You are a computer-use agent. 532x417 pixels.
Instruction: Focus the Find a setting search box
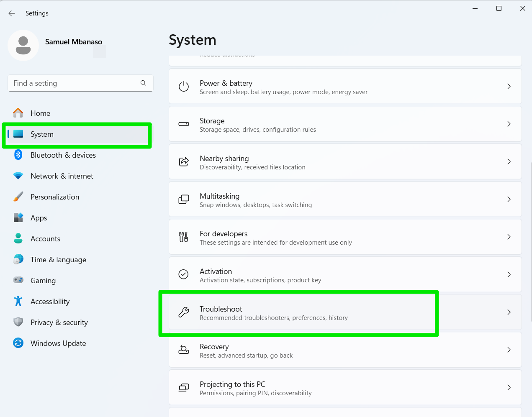[x=80, y=83]
